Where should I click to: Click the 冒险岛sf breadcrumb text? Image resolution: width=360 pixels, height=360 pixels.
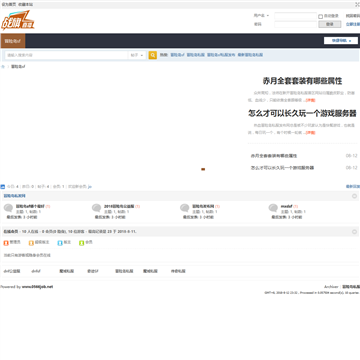[x=18, y=67]
